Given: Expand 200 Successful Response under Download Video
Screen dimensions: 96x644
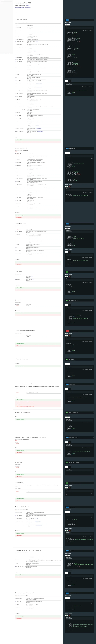Looking at the screenshot, I should click(x=38, y=499).
